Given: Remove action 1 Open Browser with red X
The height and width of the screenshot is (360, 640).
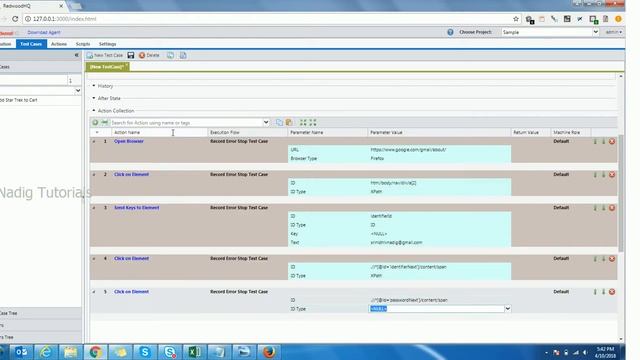Looking at the screenshot, I should coord(612,141).
